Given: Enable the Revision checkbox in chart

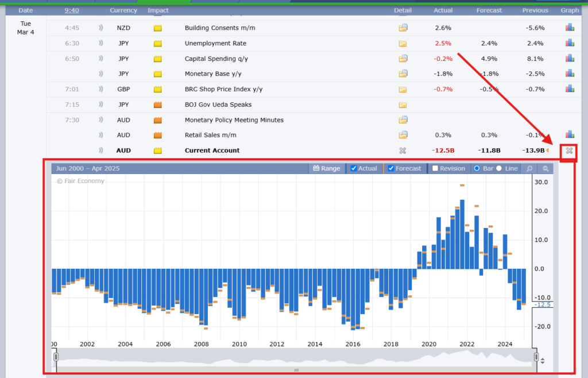Looking at the screenshot, I should click(435, 168).
